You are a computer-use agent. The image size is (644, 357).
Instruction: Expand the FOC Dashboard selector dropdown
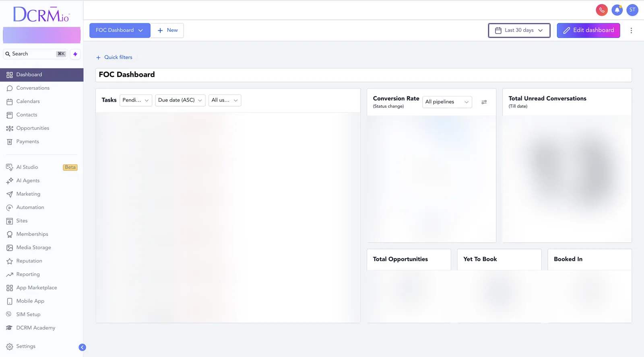[120, 31]
